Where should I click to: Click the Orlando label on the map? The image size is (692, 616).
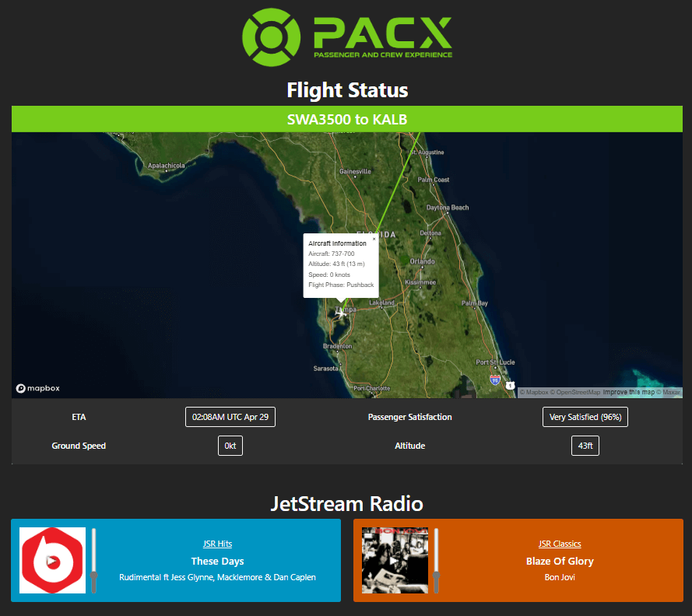(x=423, y=261)
